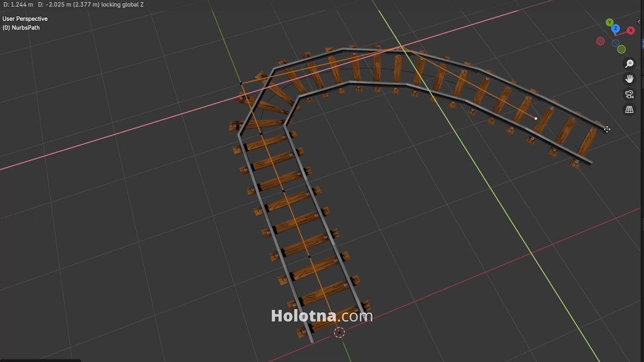Click the zoom magnifier viewport icon
This screenshot has height=362, width=644.
click(629, 64)
